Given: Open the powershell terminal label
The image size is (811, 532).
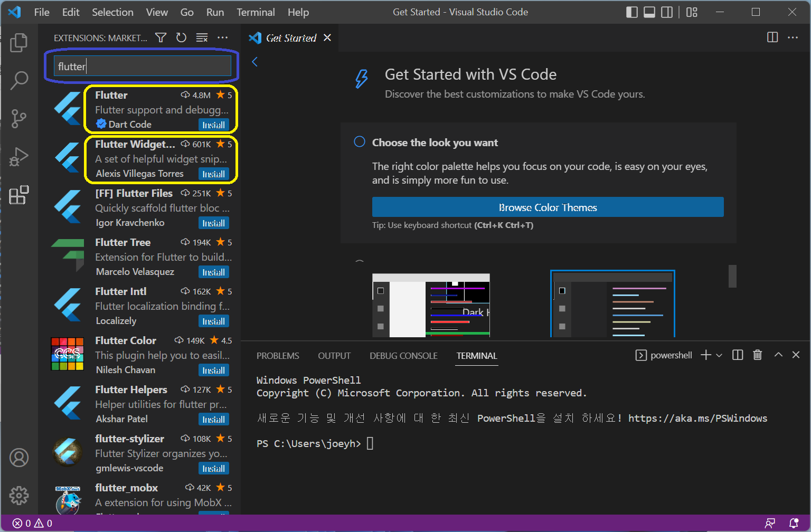Looking at the screenshot, I should tap(664, 355).
